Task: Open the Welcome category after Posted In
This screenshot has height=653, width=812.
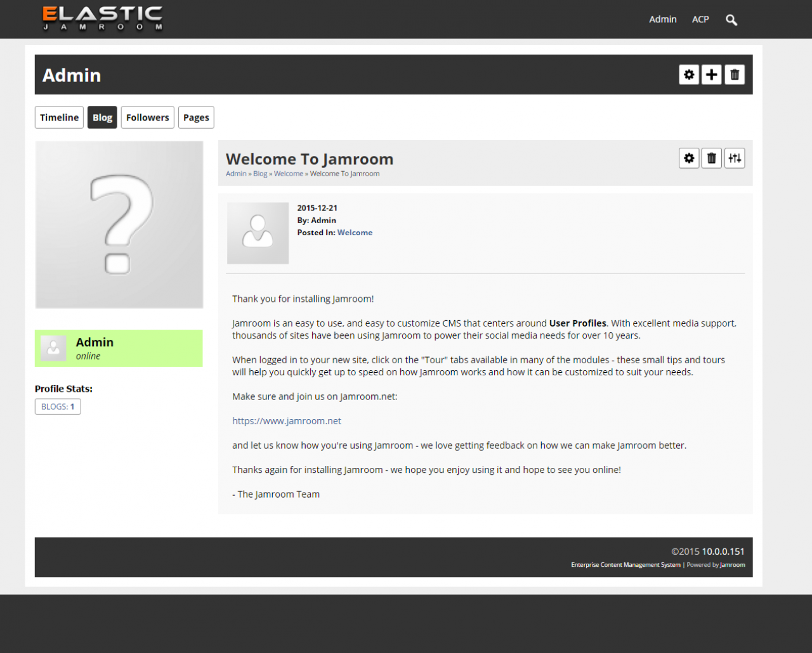Action: 355,233
